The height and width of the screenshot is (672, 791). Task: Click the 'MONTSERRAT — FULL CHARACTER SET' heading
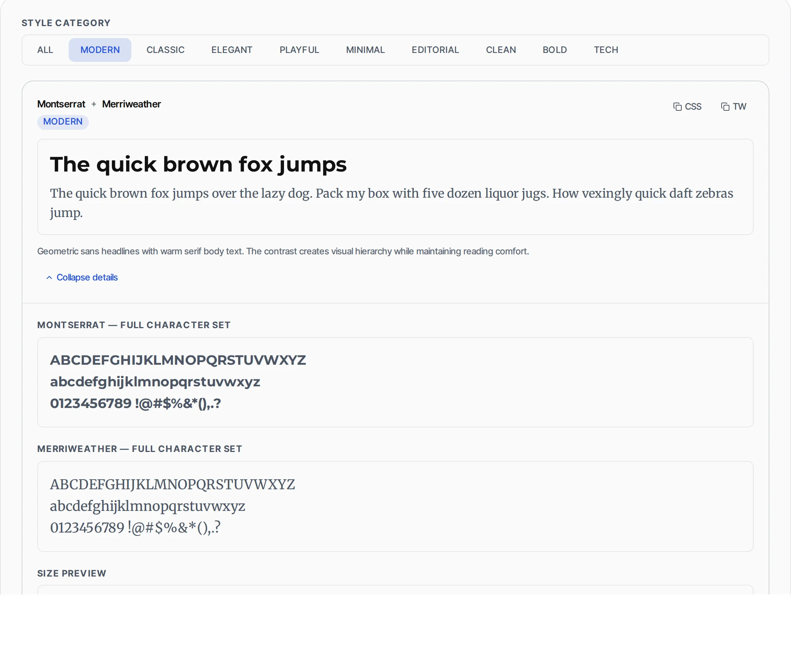[134, 325]
